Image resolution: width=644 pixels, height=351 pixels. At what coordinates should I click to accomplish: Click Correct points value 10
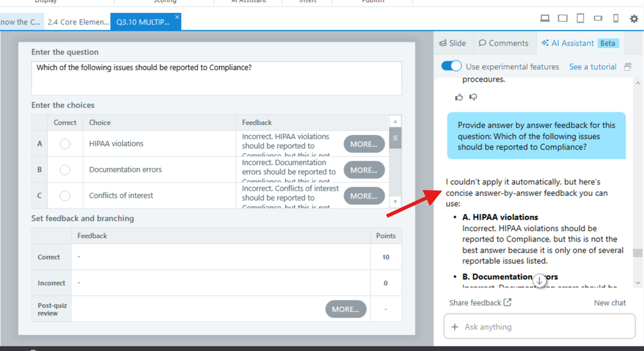(x=385, y=257)
